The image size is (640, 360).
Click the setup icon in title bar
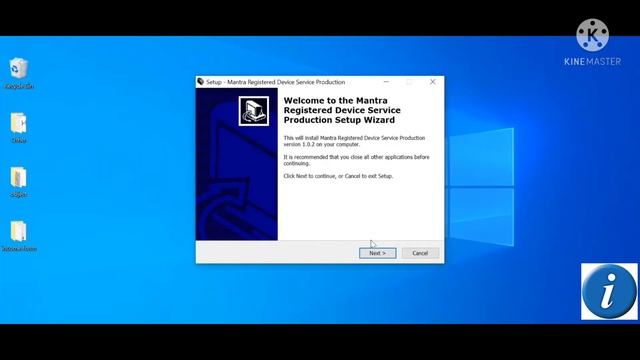200,82
